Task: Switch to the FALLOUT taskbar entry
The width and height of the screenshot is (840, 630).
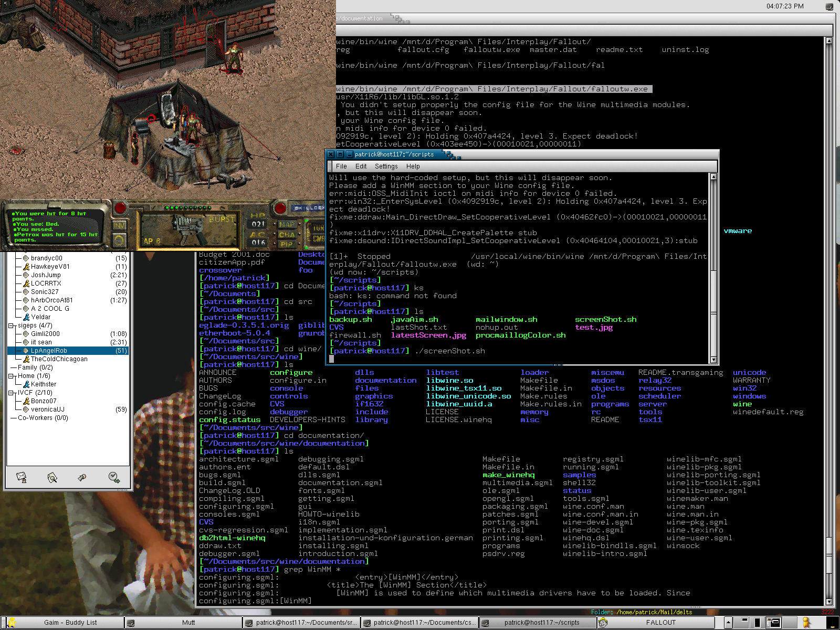Action: [656, 623]
